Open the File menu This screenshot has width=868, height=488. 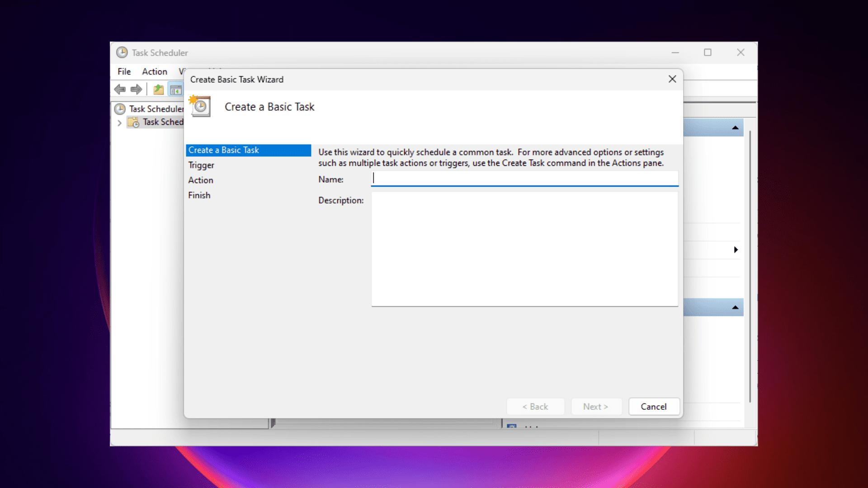[124, 71]
